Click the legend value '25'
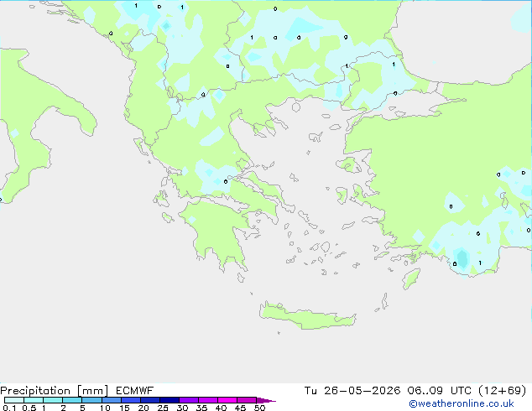 coord(163,408)
